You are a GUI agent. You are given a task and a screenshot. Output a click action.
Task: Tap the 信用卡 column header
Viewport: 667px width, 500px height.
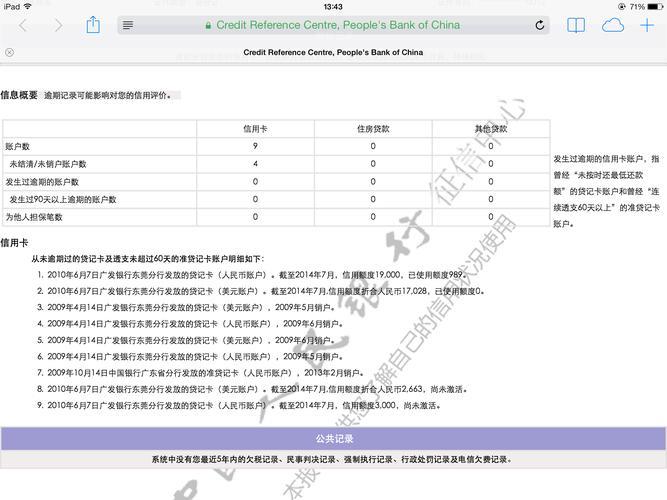(x=255, y=128)
